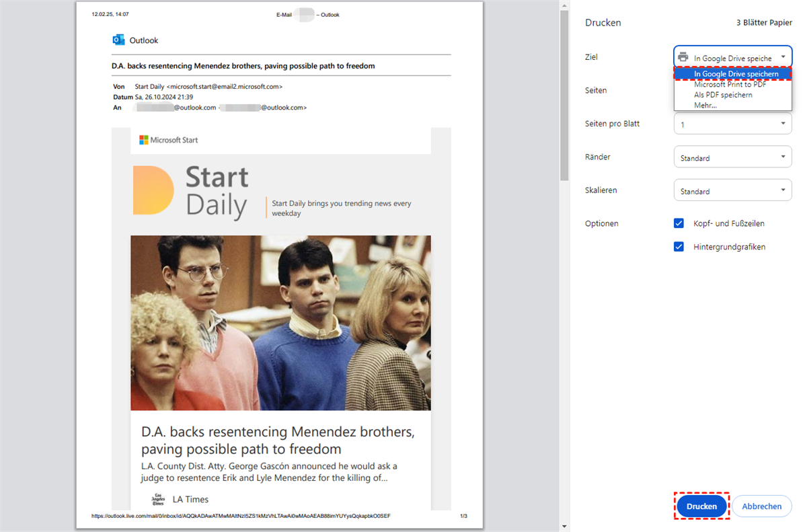Toggle the Hintergrundgrafiken checkbox
Screen dimensions: 807x532
pyautogui.click(x=679, y=247)
